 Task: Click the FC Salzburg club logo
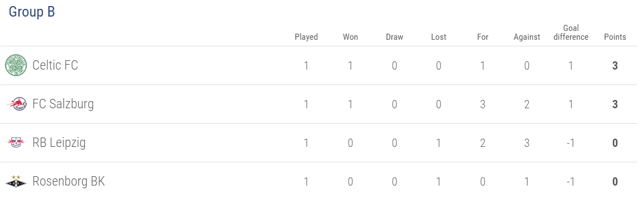pos(17,104)
